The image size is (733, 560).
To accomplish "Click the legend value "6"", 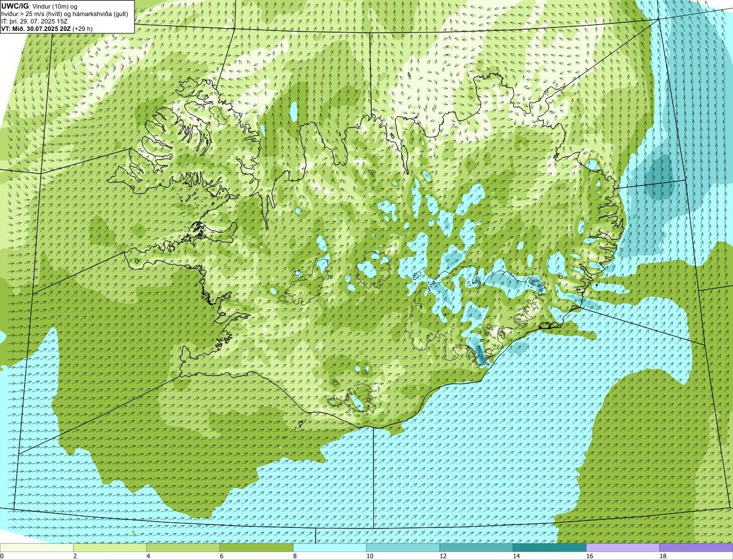I will pyautogui.click(x=222, y=556).
